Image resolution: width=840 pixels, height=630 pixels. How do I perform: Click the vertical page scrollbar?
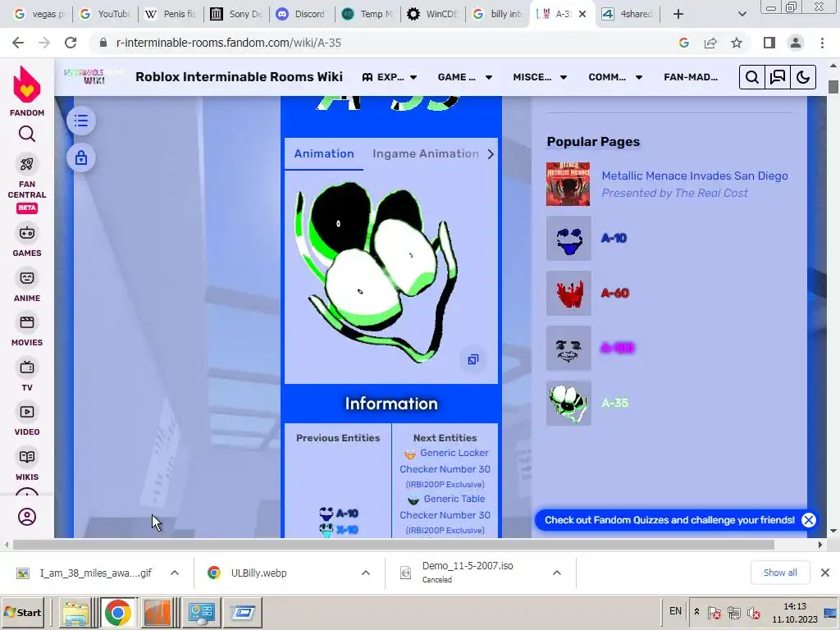pyautogui.click(x=833, y=87)
